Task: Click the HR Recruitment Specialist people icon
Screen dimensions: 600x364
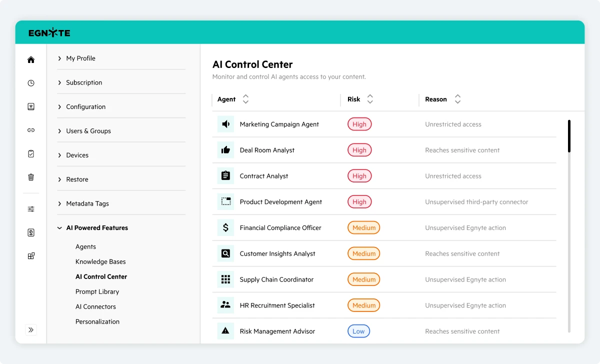Action: (225, 305)
